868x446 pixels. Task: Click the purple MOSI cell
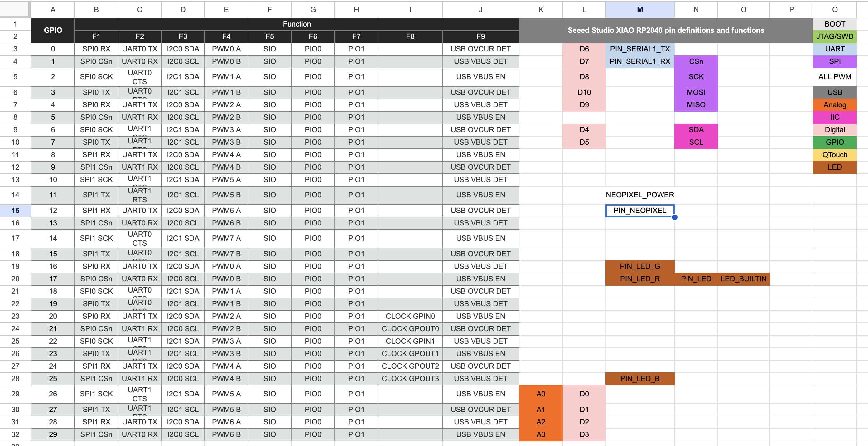click(696, 92)
